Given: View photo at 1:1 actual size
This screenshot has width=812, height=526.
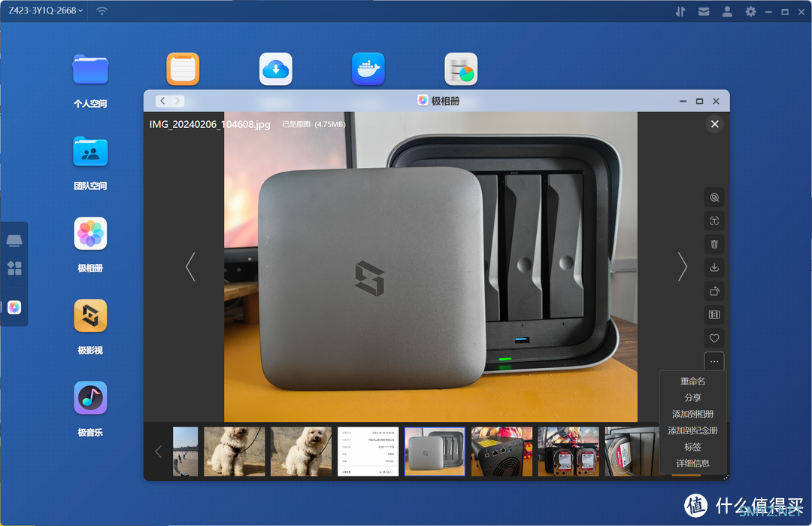Looking at the screenshot, I should click(714, 315).
